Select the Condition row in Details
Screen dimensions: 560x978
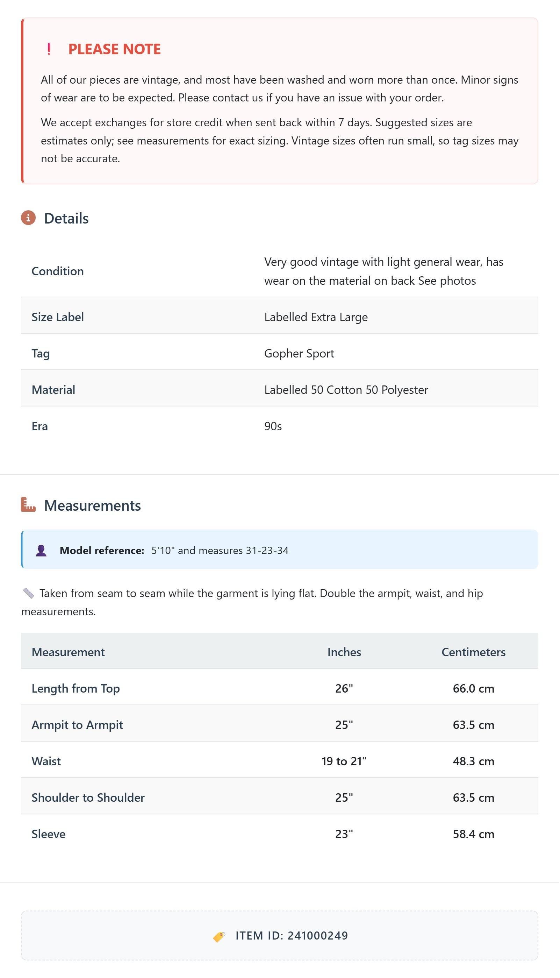[x=280, y=271]
